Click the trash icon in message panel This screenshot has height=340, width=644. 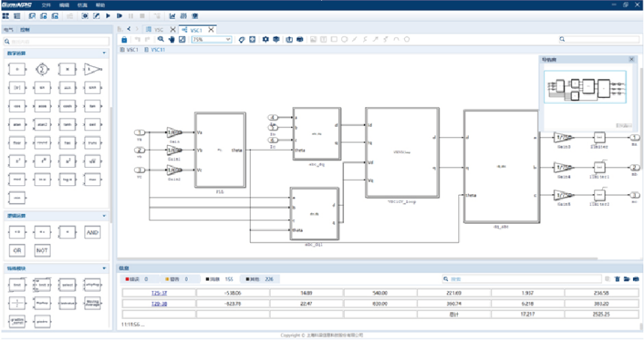(617, 279)
